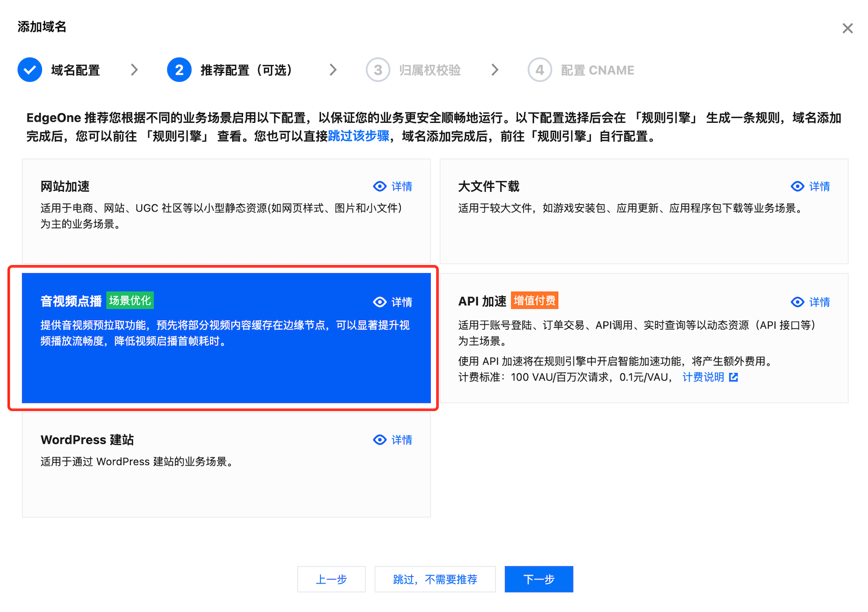The height and width of the screenshot is (612, 868).
Task: Click the 计费标准：100 VAU/百万次请求 text
Action: click(566, 377)
